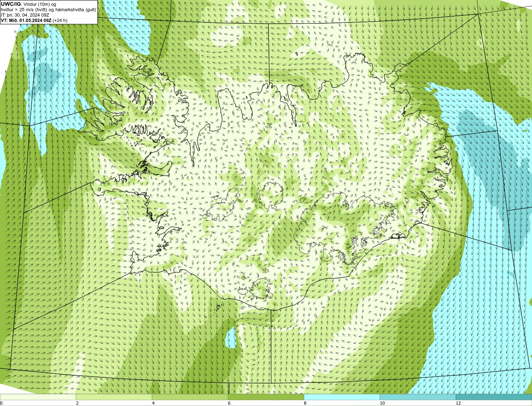
Task: Click the "IT: þri. 30. 04. 2024 09Z" line
Action: pyautogui.click(x=25, y=15)
